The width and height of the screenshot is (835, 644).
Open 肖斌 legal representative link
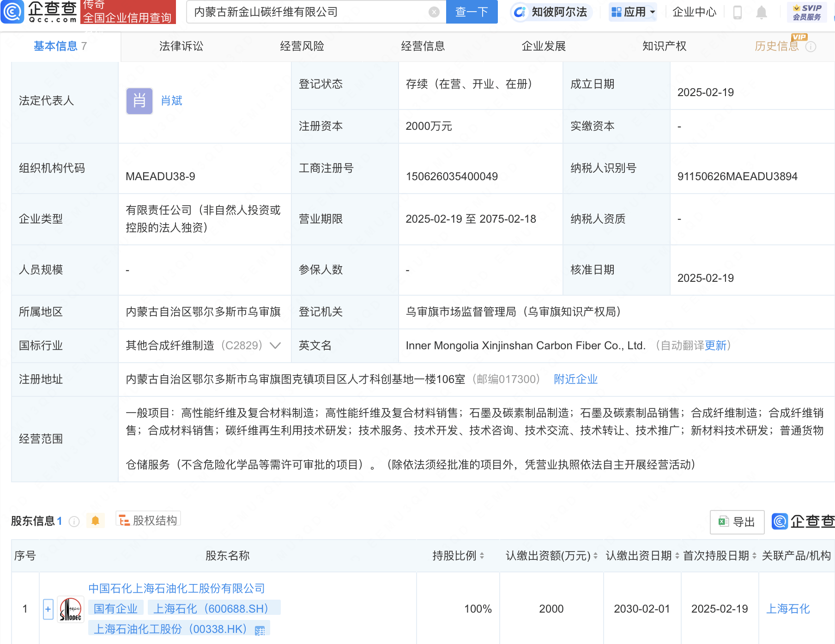[x=171, y=101]
